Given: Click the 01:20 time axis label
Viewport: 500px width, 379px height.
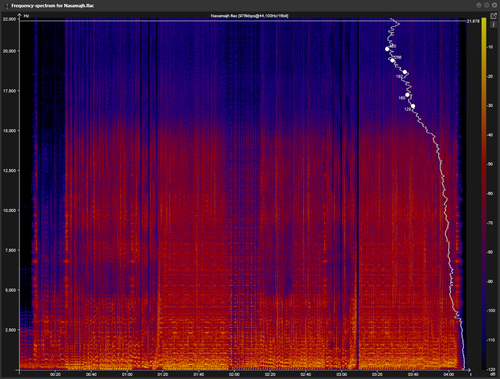Looking at the screenshot, I should (163, 375).
